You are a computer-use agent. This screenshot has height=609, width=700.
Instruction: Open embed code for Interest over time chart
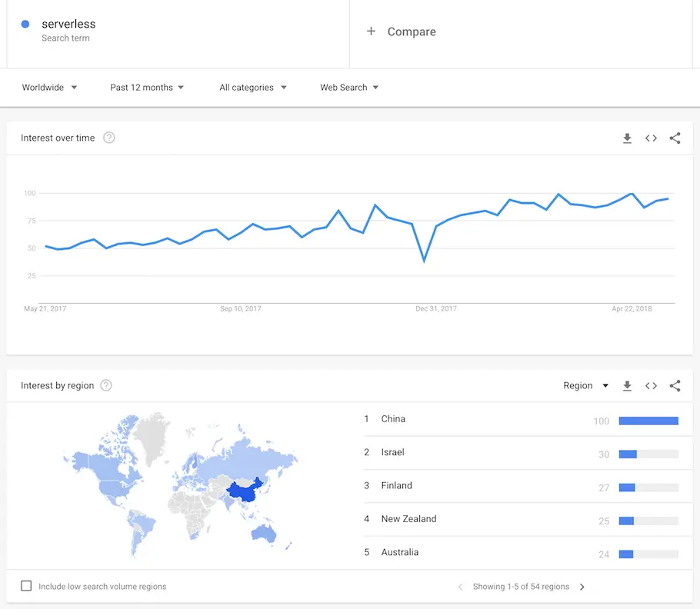(651, 138)
